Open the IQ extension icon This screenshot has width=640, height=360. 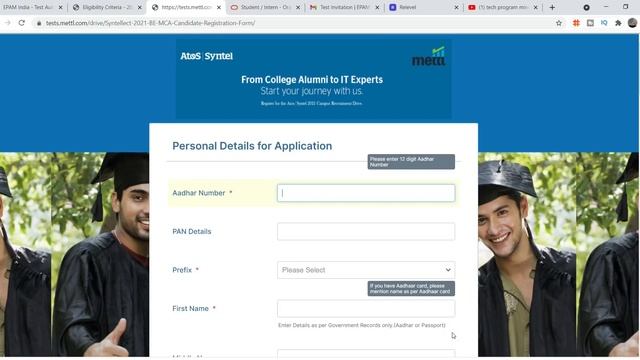(x=604, y=23)
